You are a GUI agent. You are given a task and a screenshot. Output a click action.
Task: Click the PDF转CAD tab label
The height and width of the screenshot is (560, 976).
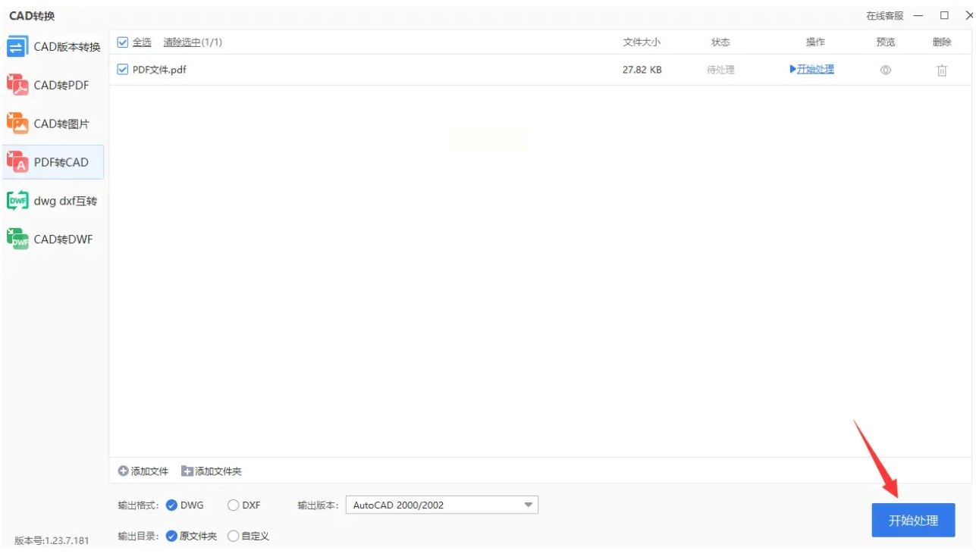61,162
